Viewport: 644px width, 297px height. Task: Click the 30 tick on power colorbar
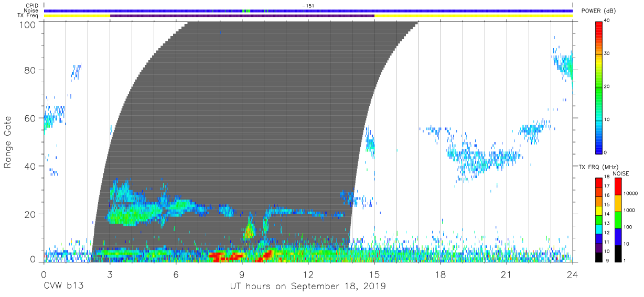pyautogui.click(x=606, y=54)
